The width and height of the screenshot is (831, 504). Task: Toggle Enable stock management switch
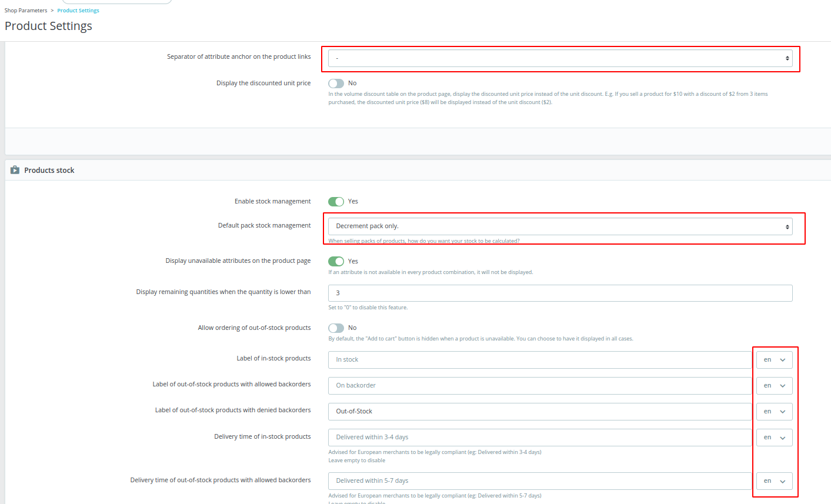coord(336,202)
